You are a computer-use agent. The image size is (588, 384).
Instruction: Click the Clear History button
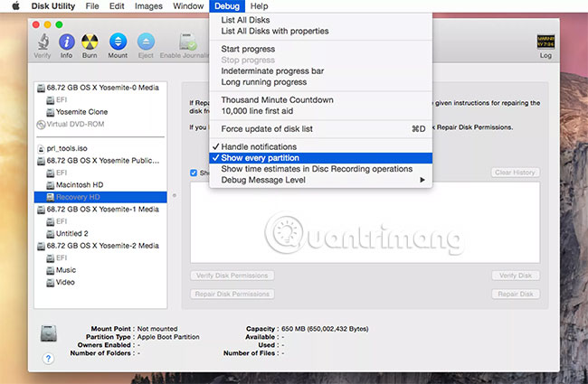tap(516, 173)
